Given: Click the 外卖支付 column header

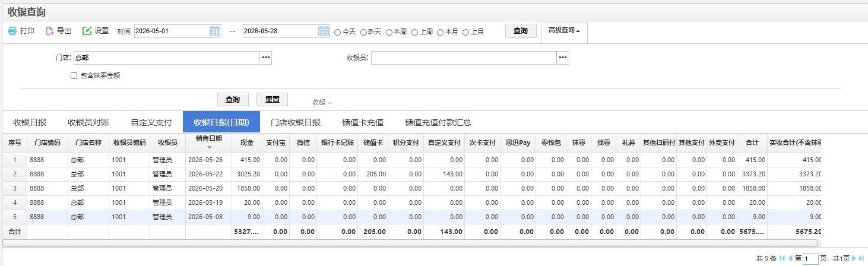Looking at the screenshot, I should coord(722,142).
